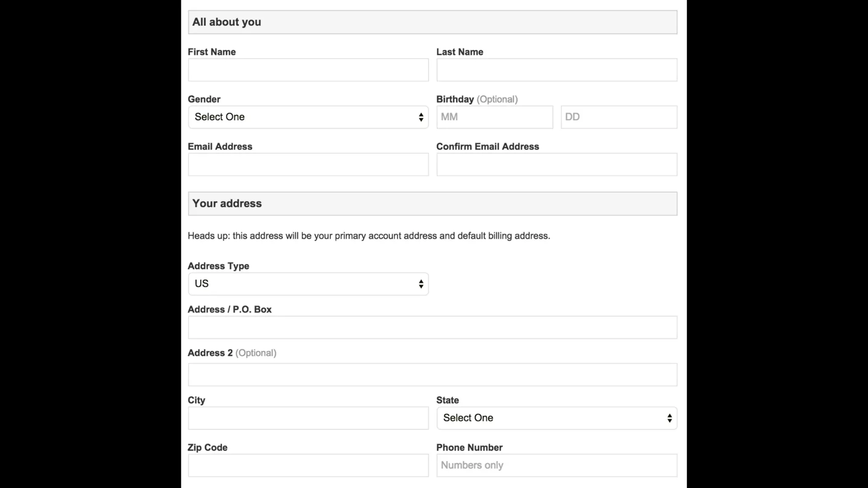Click the Last Name text box
Image resolution: width=868 pixels, height=488 pixels.
point(556,70)
